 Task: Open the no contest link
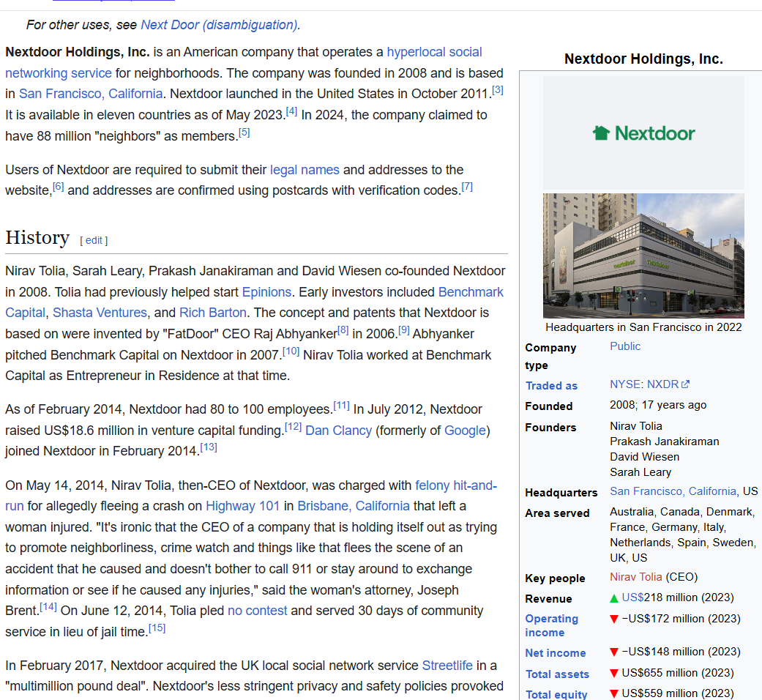[257, 611]
